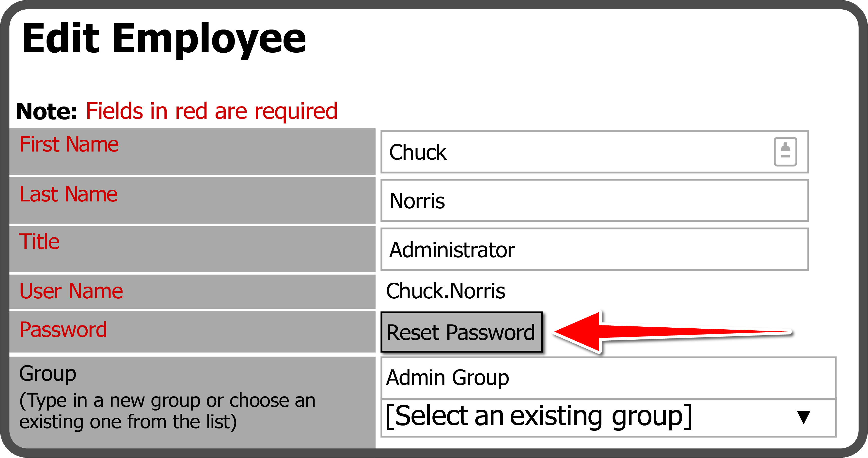868x458 pixels.
Task: Select the Chuck.Norris username text
Action: 445,291
